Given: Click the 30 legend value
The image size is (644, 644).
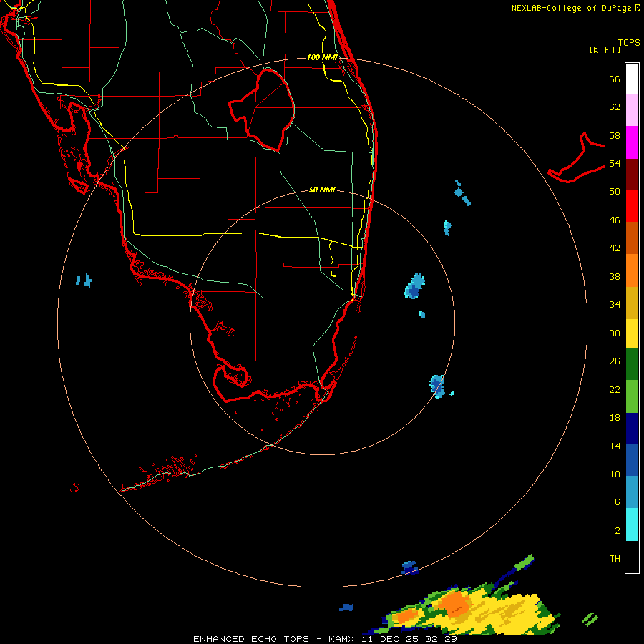Looking at the screenshot, I should coord(615,333).
